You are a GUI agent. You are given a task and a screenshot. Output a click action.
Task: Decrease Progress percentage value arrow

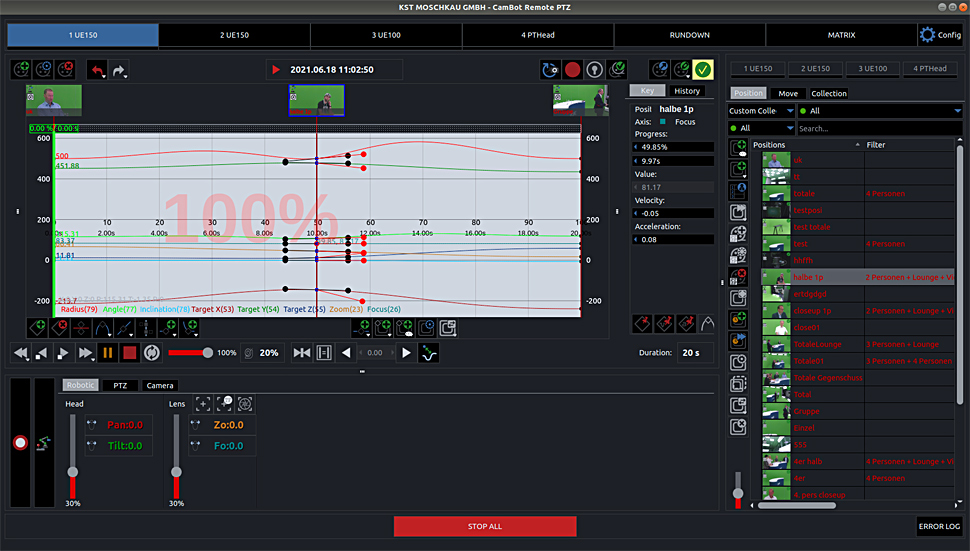636,147
